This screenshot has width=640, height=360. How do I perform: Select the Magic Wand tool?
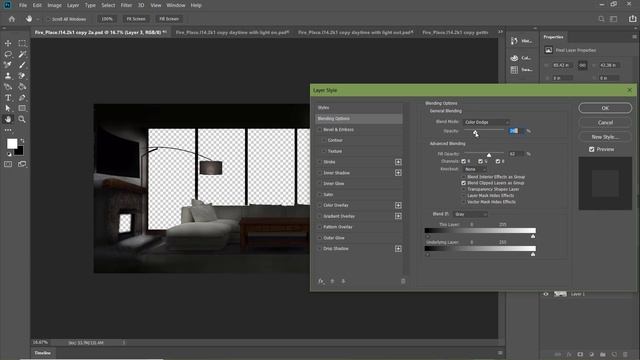22,54
